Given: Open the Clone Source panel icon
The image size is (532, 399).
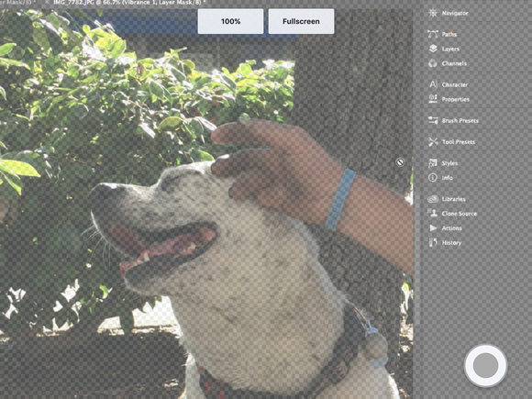Looking at the screenshot, I should pos(433,213).
